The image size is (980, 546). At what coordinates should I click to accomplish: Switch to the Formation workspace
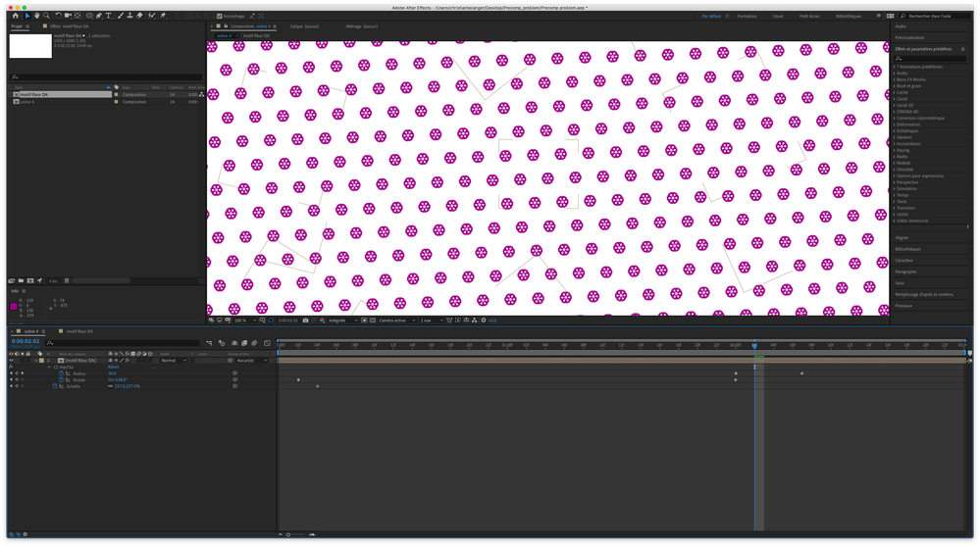747,17
